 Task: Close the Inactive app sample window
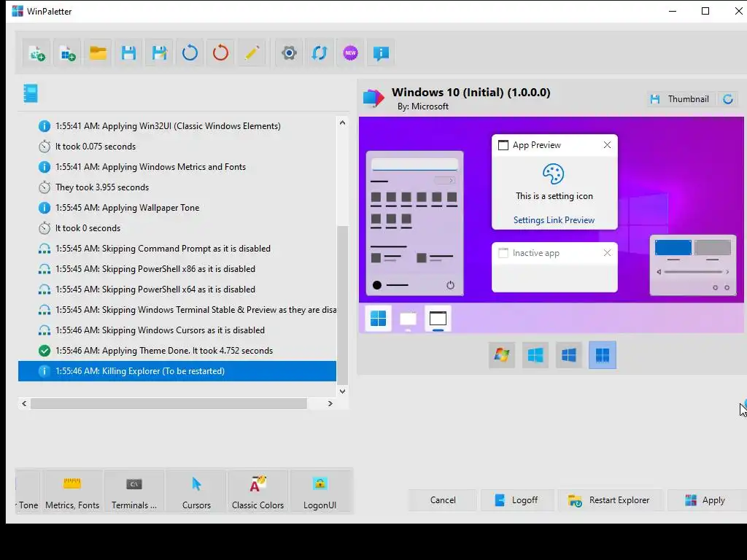[x=607, y=253]
